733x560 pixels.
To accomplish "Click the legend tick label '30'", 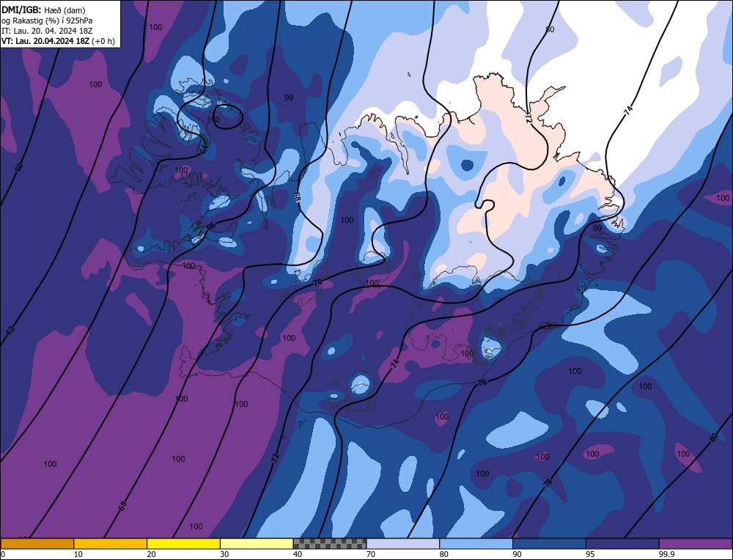I will tap(224, 554).
